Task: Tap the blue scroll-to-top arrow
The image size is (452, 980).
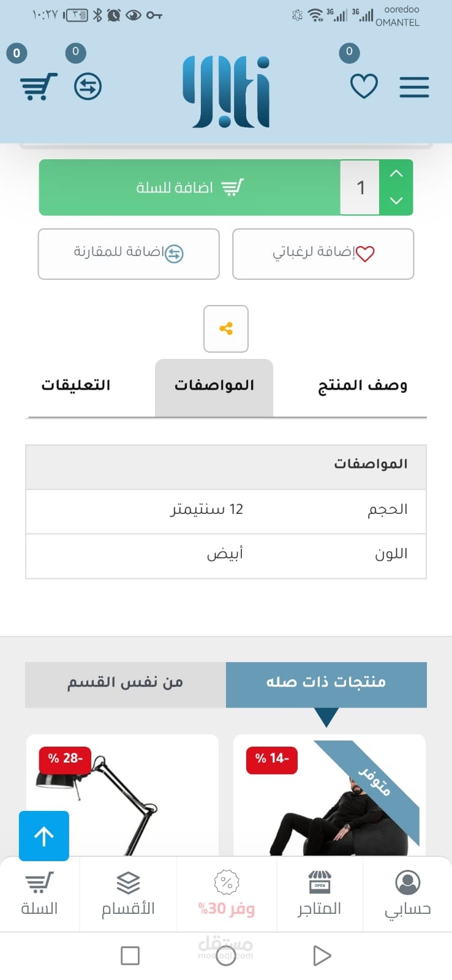Action: pos(44,836)
